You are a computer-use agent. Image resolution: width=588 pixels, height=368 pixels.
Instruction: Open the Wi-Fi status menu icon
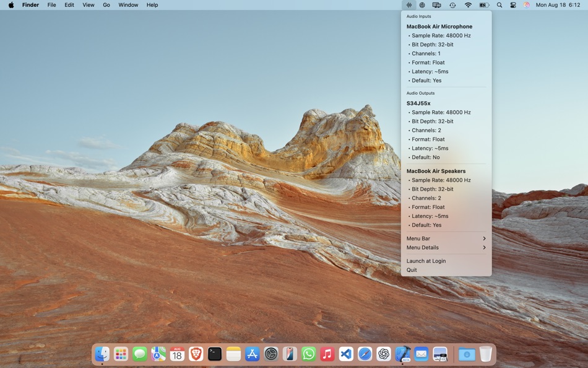(468, 4)
